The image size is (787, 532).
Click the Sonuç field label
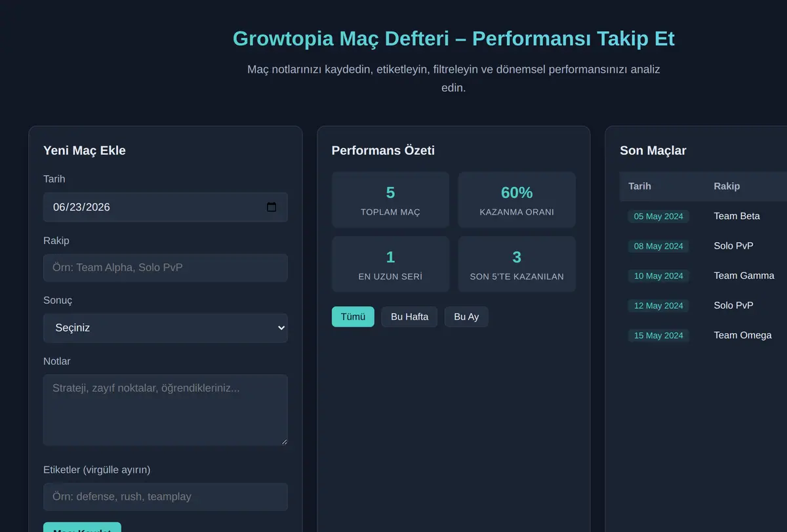coord(58,300)
